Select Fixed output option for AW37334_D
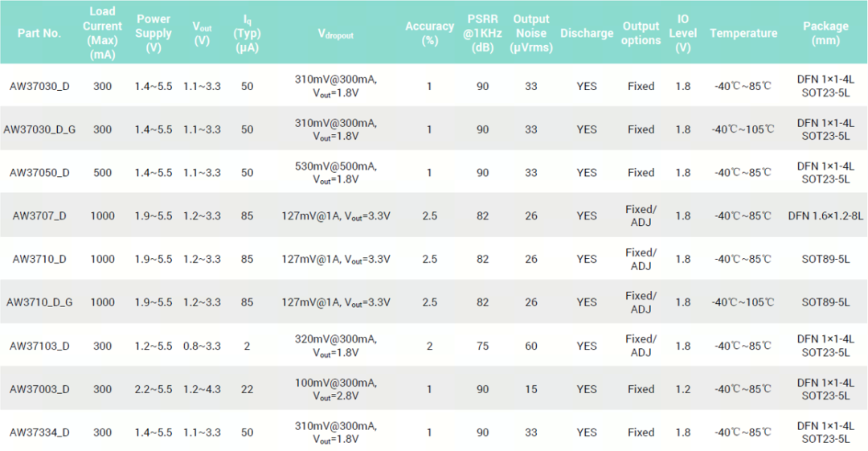868x451 pixels. tap(641, 433)
